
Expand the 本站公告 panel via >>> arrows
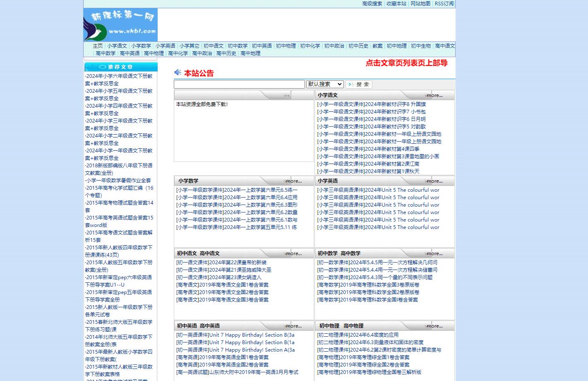[286, 95]
